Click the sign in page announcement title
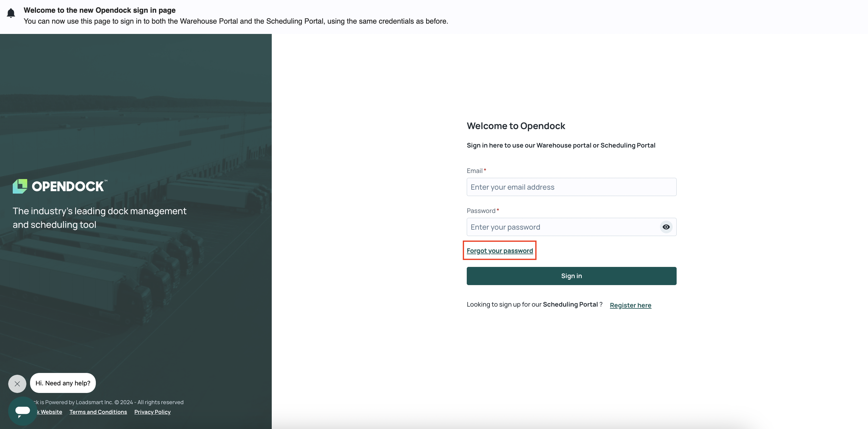Image resolution: width=868 pixels, height=429 pixels. pyautogui.click(x=99, y=10)
